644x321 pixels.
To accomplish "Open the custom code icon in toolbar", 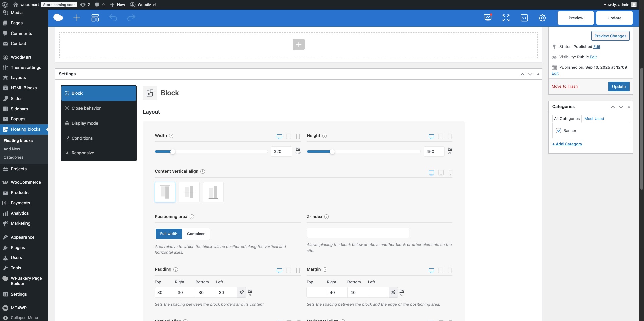I will click(x=524, y=18).
